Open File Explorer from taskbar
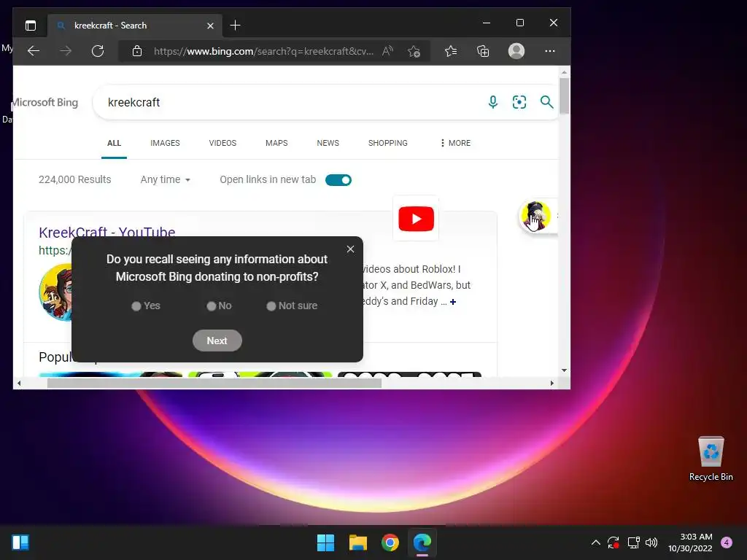 tap(357, 542)
